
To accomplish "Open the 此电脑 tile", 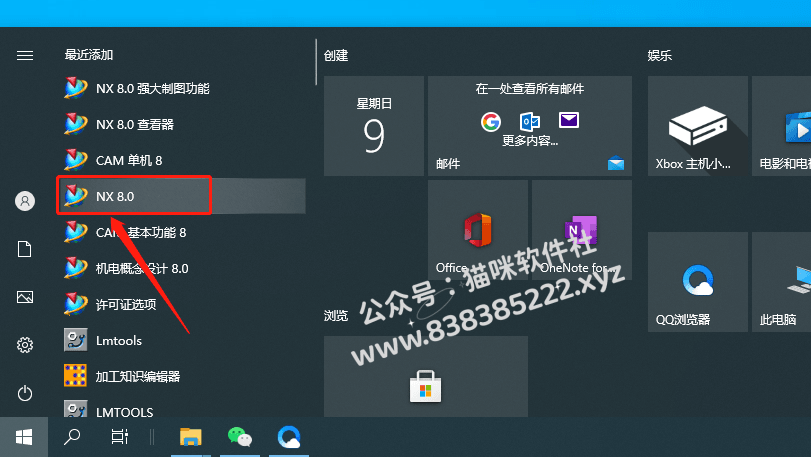I will click(782, 282).
